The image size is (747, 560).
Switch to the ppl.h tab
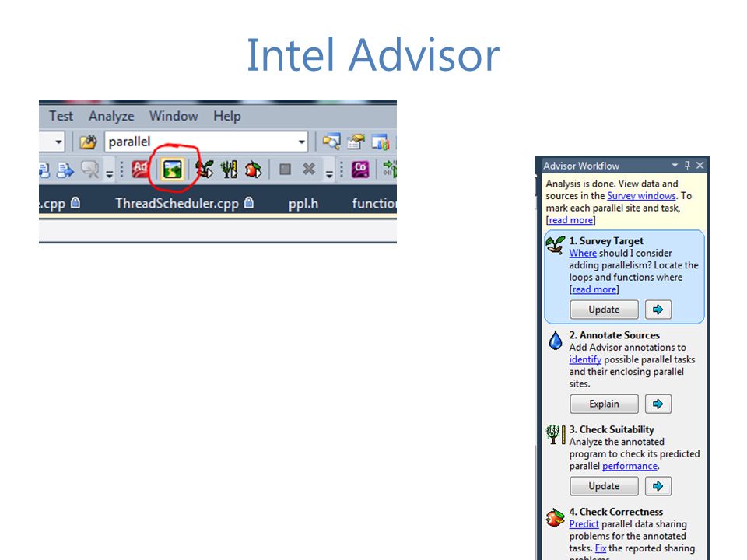303,203
